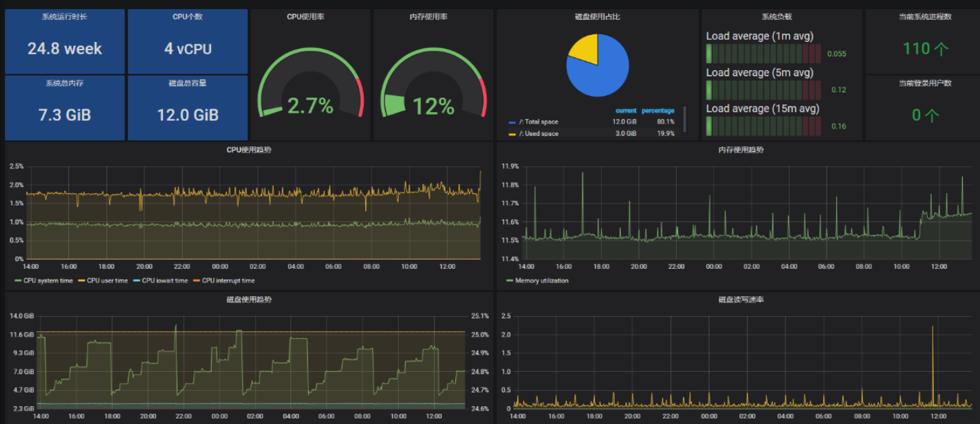Click the Load average (15m avg) label
The height and width of the screenshot is (424, 980).
pos(762,109)
